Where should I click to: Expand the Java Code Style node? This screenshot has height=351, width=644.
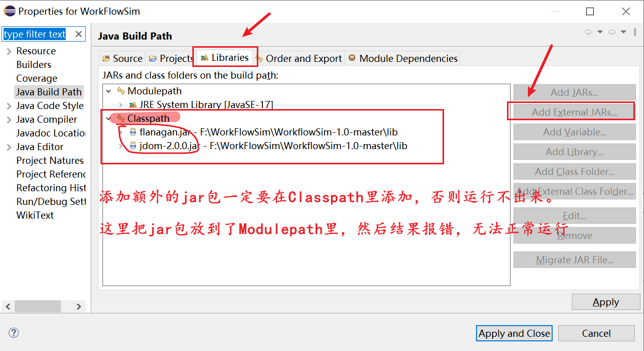coord(9,106)
